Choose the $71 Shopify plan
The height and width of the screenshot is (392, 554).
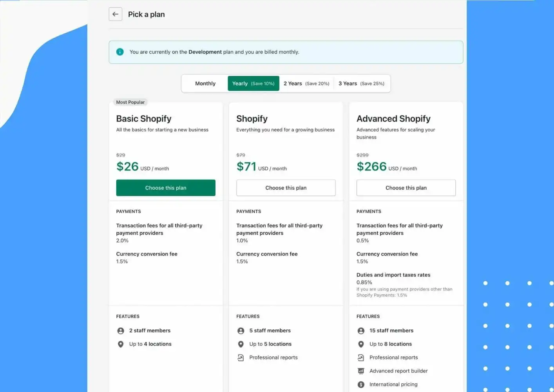point(286,188)
